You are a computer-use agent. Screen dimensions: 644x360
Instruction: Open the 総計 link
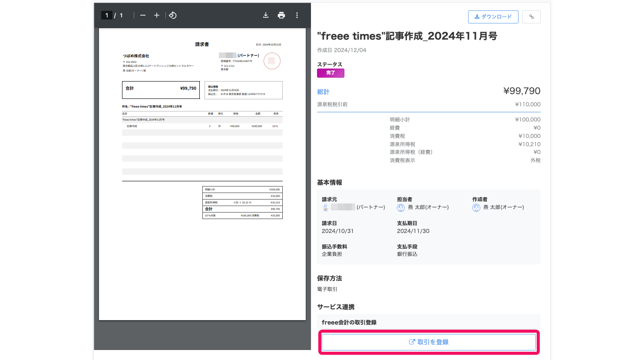click(323, 92)
